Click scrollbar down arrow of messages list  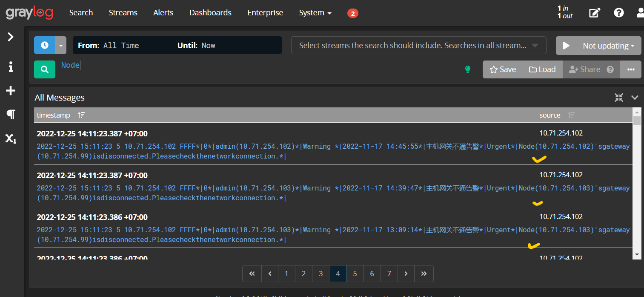pyautogui.click(x=637, y=255)
